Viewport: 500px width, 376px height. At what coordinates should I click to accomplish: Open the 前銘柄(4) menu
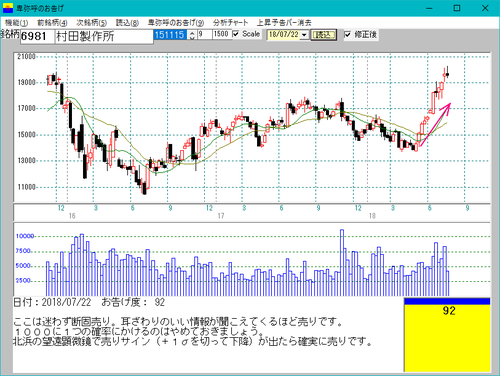click(52, 23)
